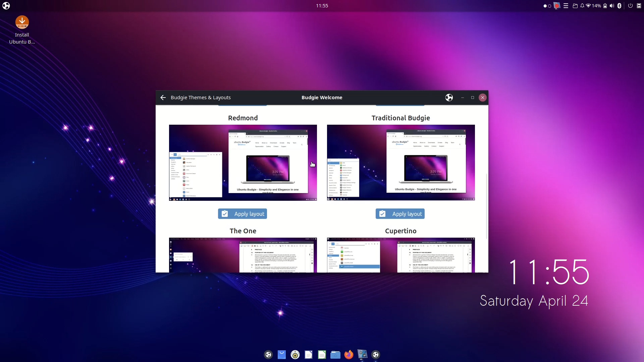The width and height of the screenshot is (644, 362).
Task: Click the Budgie Themes & Layouts header label
Action: pos(201,98)
